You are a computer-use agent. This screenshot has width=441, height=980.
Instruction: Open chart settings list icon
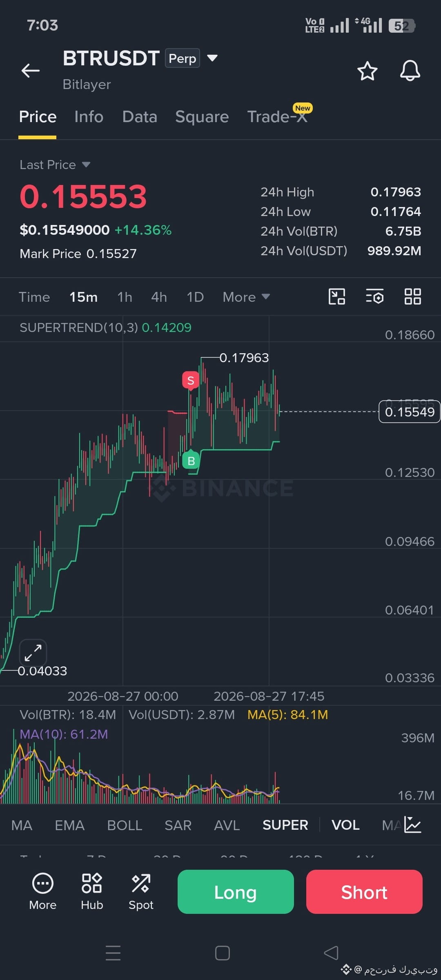[374, 296]
